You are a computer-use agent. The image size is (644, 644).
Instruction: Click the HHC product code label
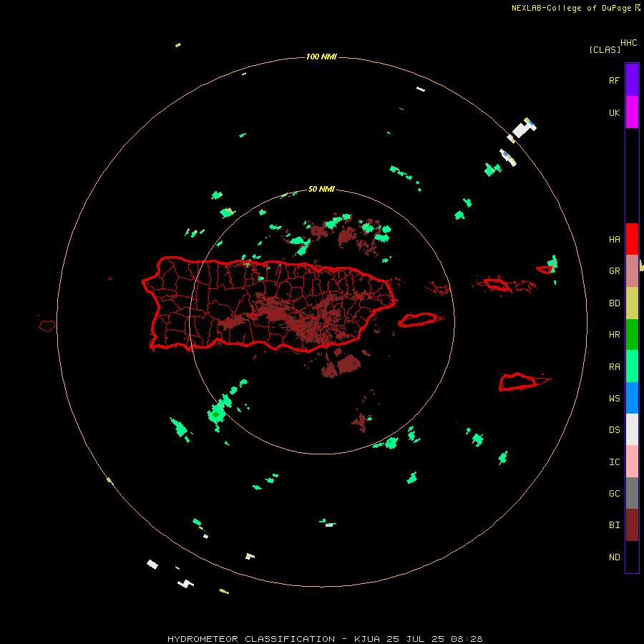(x=628, y=43)
